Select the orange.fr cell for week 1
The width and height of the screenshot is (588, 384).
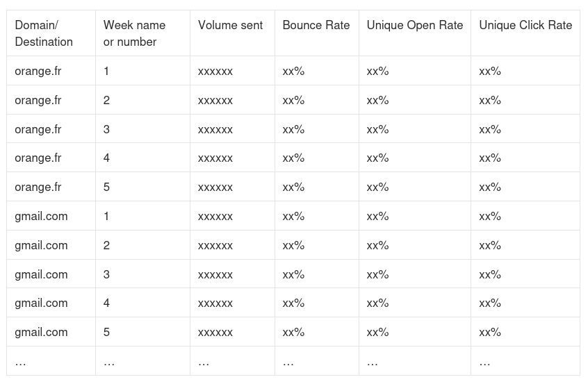(x=38, y=71)
